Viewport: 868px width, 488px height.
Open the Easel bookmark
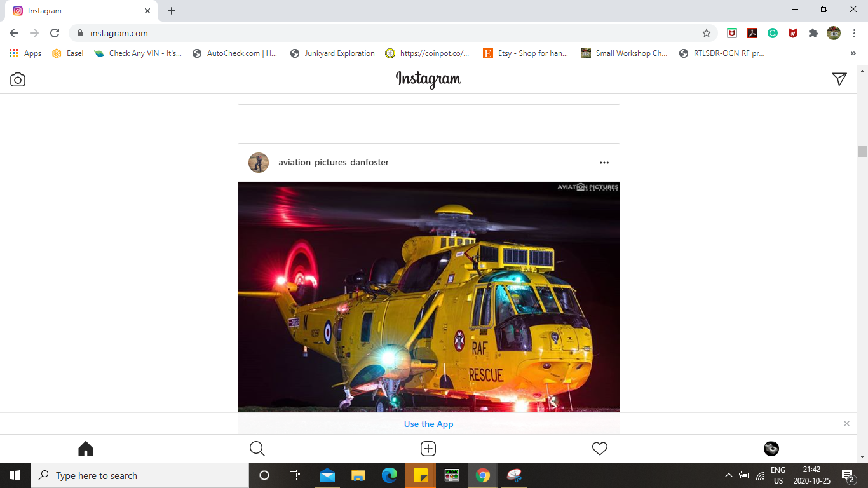(x=68, y=53)
